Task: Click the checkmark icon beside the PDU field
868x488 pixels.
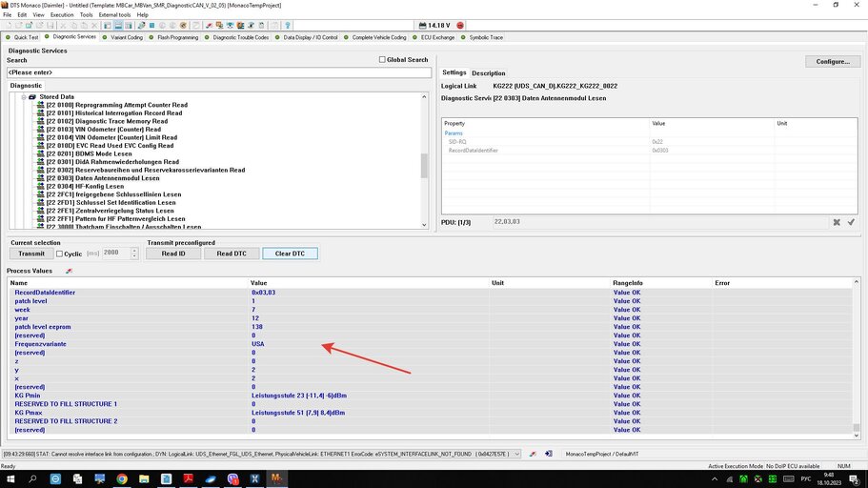Action: 851,222
